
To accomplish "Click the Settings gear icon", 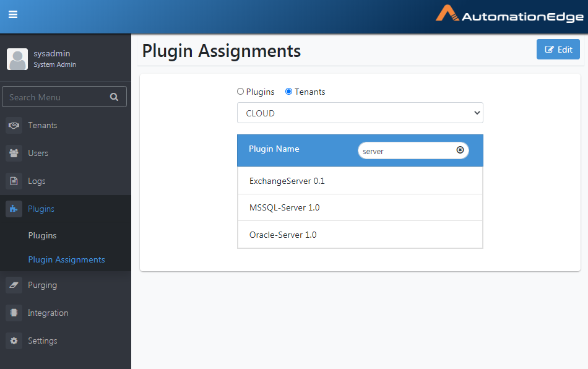I will 14,341.
